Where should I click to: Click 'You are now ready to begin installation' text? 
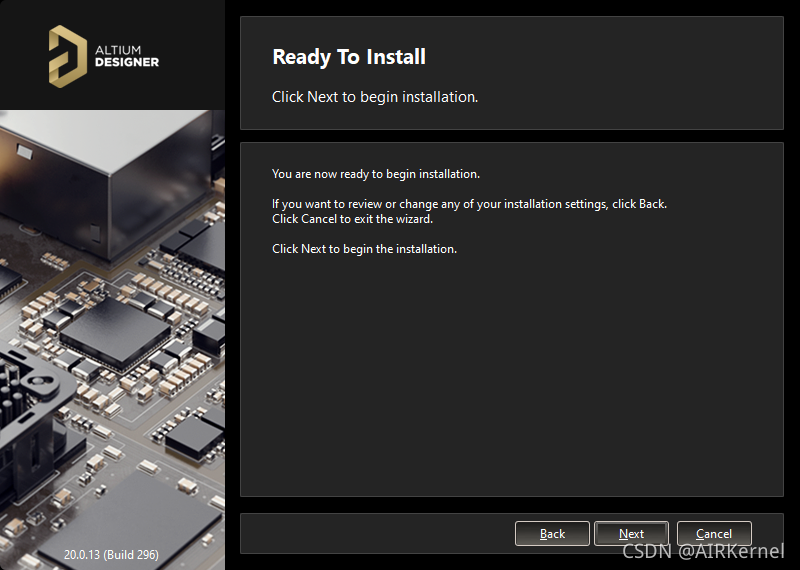[376, 174]
